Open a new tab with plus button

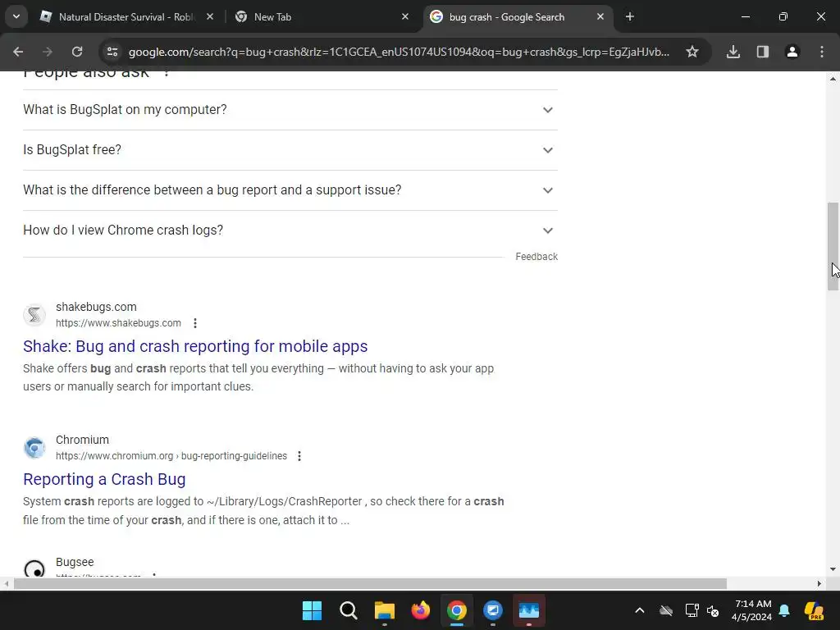tap(630, 16)
